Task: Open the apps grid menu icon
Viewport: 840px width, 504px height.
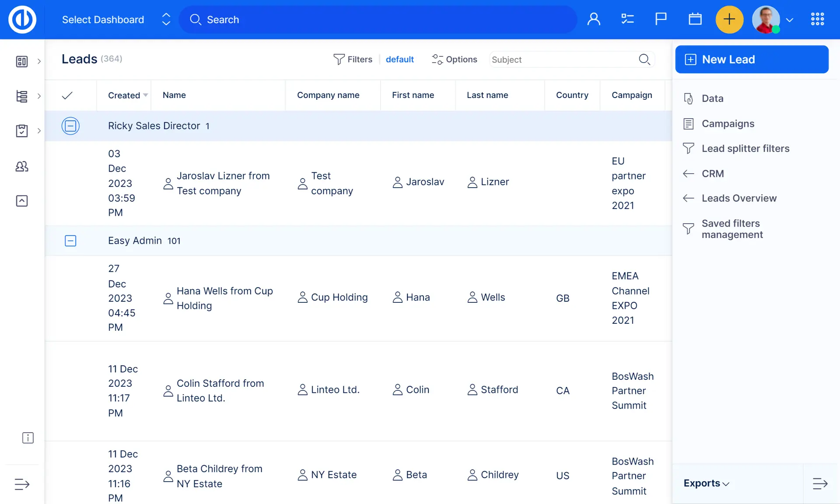Action: 817,19
